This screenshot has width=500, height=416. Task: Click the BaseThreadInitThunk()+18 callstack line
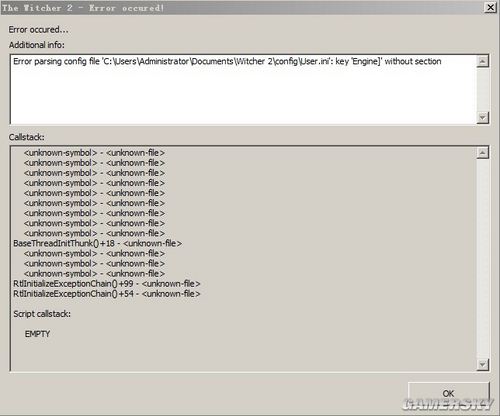(x=97, y=243)
